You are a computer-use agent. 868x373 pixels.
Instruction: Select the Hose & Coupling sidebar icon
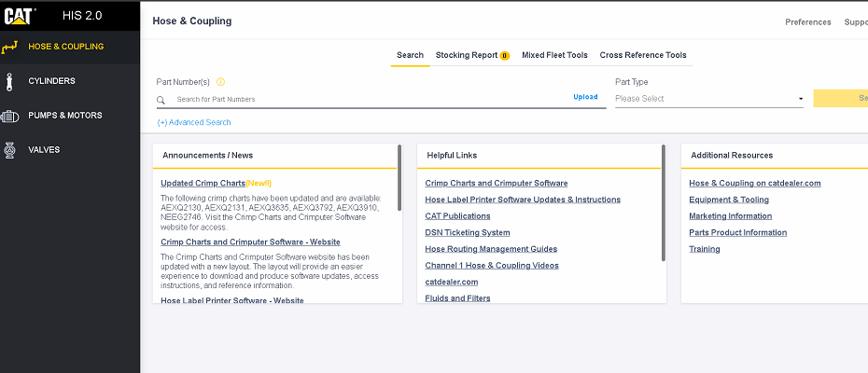(x=10, y=47)
